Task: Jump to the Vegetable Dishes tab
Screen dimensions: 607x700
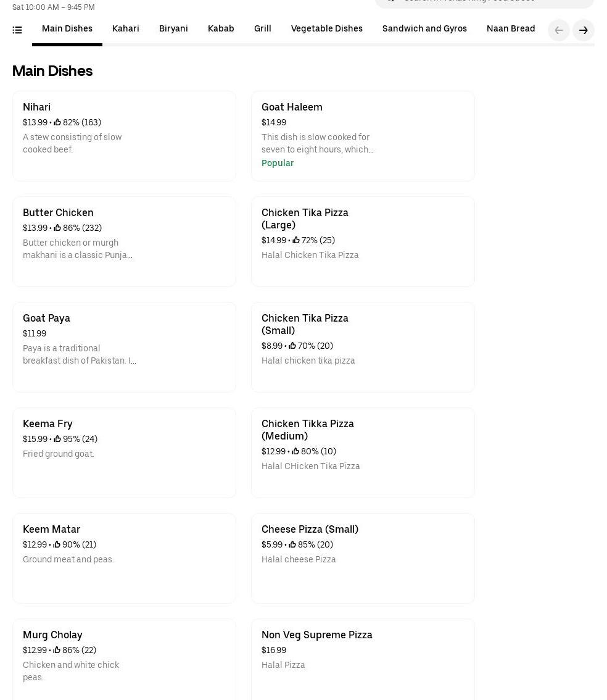Action: coord(326,29)
